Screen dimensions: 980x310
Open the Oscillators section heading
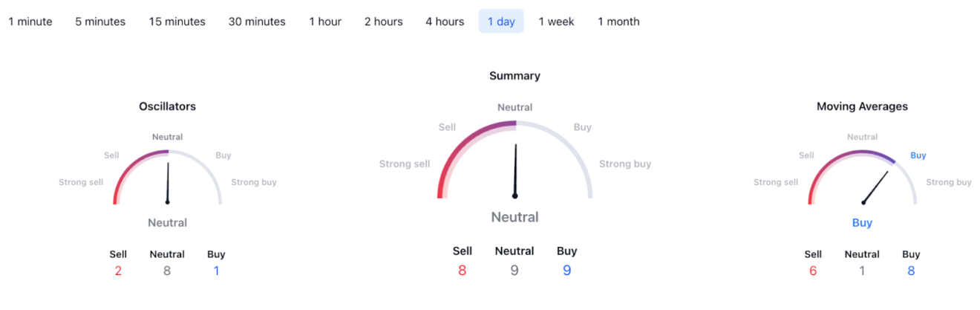[168, 106]
